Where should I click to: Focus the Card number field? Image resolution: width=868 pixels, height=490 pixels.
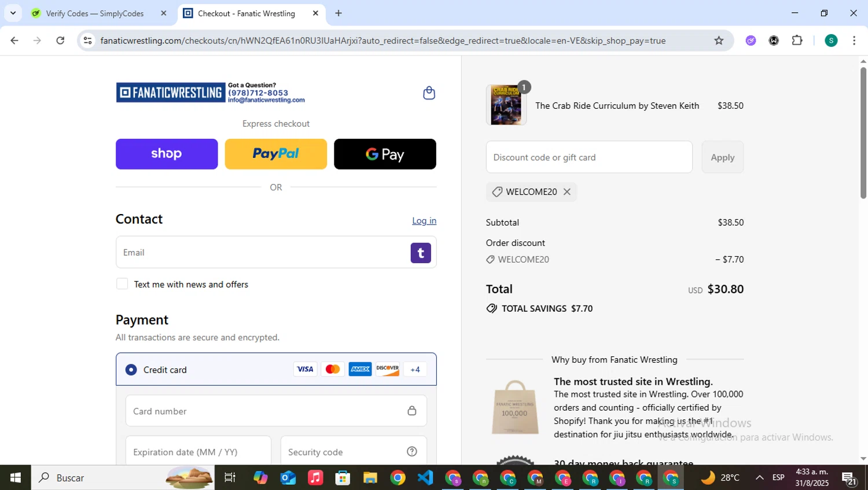coord(276,411)
